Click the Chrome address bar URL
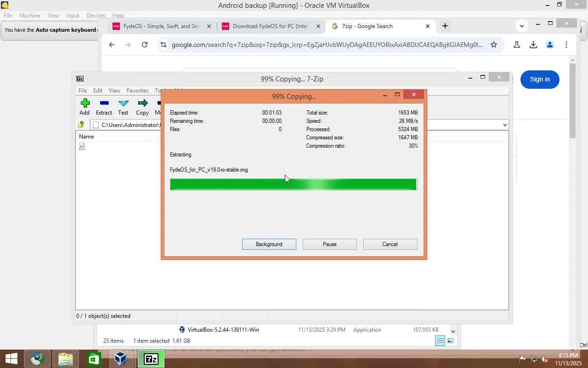588x368 pixels. 328,45
